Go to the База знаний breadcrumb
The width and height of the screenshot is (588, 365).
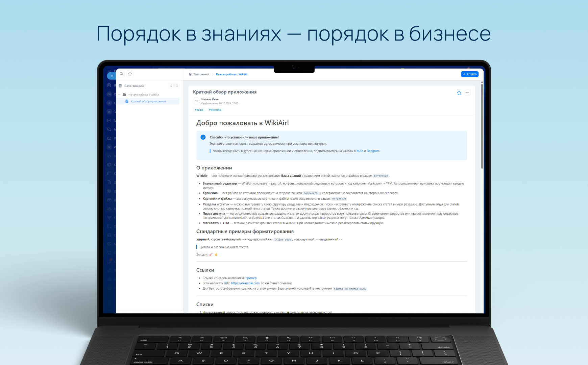pos(201,74)
